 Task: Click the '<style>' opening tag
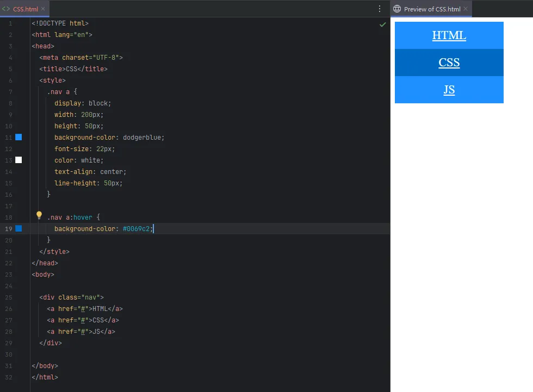point(52,80)
